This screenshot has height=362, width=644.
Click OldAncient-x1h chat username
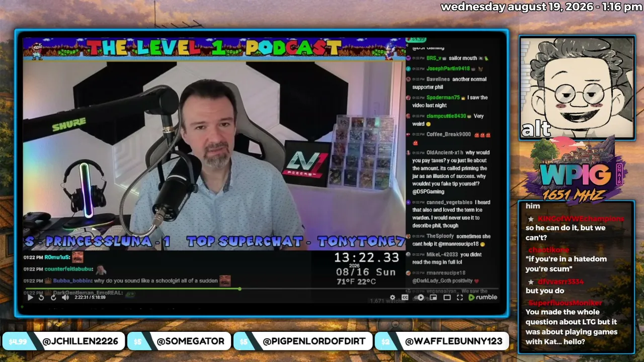pyautogui.click(x=445, y=153)
